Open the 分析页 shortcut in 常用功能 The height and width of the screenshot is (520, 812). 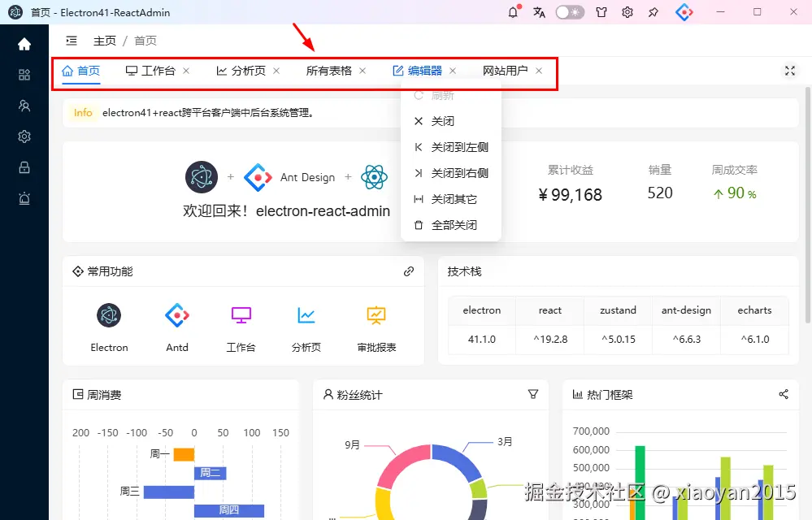306,328
